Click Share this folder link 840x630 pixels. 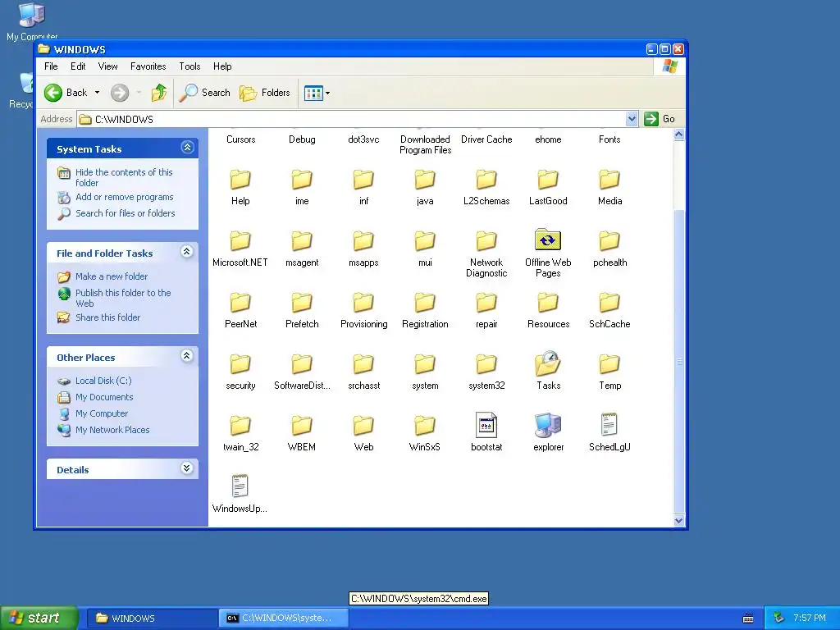pyautogui.click(x=107, y=317)
